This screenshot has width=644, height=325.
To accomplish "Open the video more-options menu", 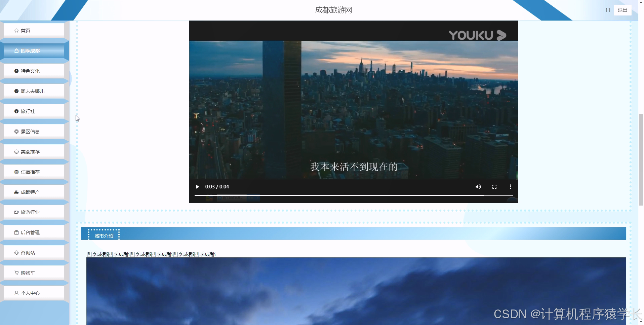I will click(x=510, y=187).
